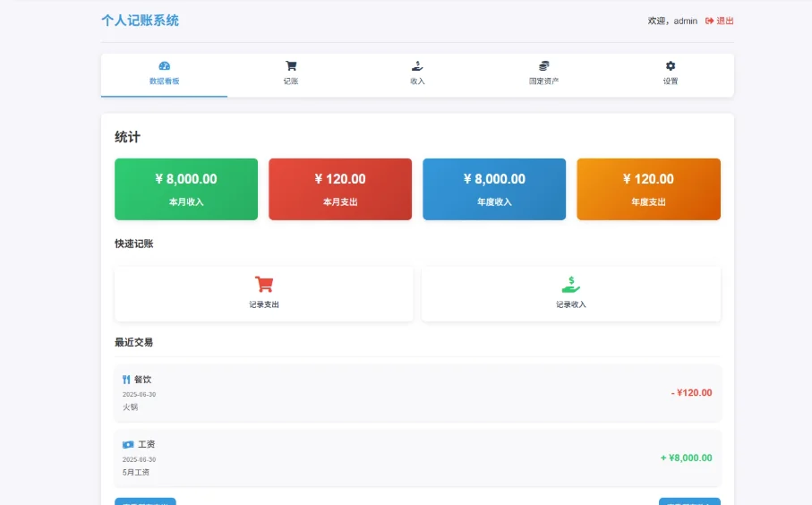This screenshot has height=505, width=812.
Task: Click the blue 年度收入 stat card
Action: [x=494, y=189]
